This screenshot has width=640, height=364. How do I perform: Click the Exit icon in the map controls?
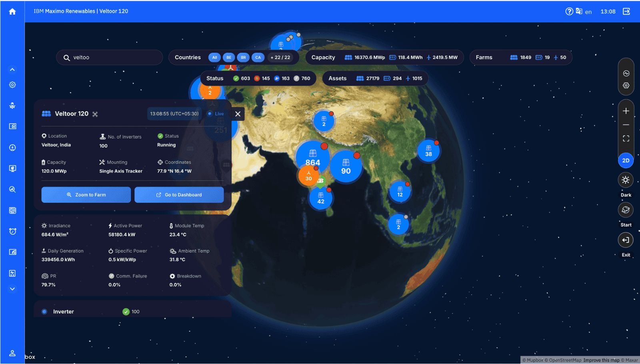(x=626, y=240)
